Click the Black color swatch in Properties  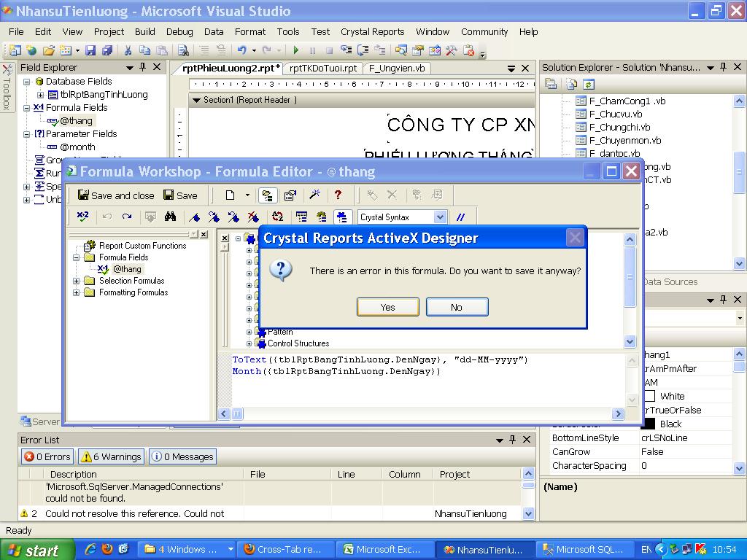(648, 424)
